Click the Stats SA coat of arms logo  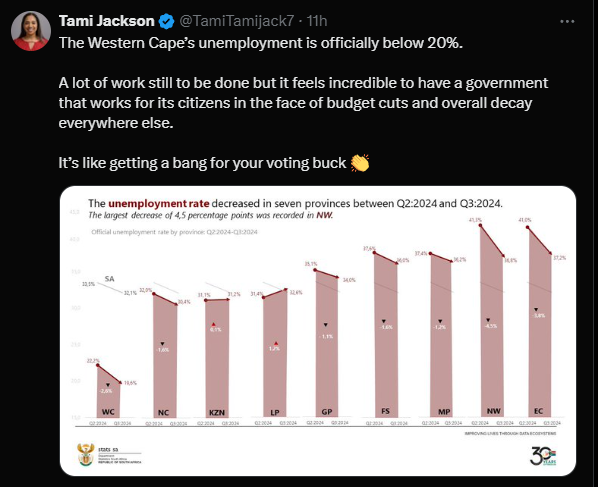coord(85,455)
